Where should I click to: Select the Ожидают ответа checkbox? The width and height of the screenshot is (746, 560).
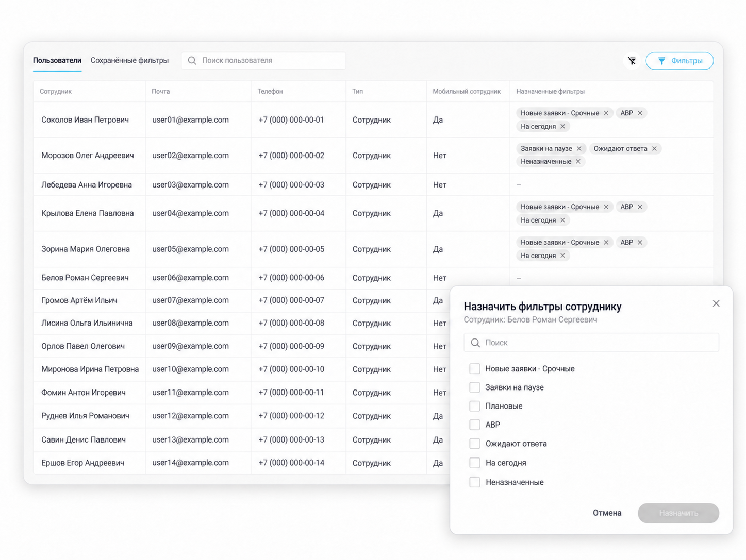pos(475,444)
